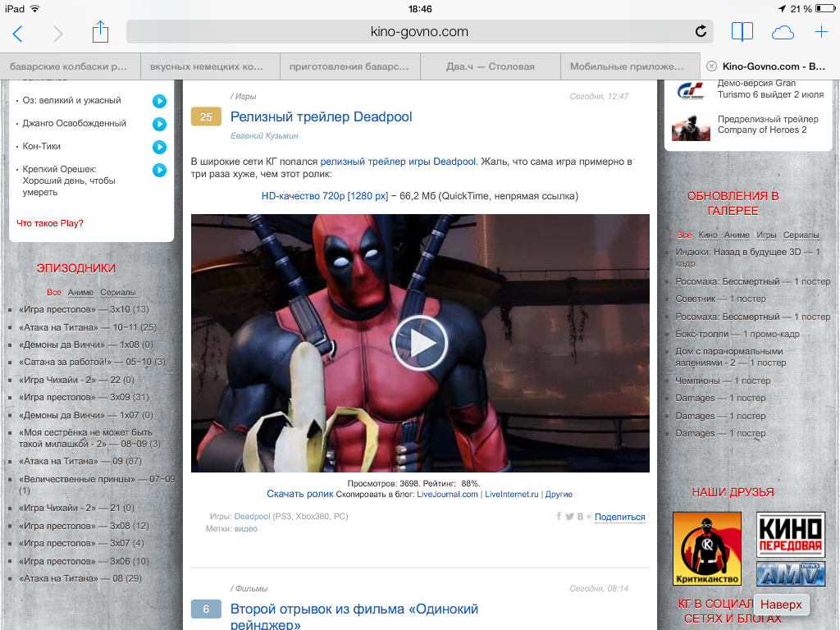Open iCloud Tabs cloud icon
The width and height of the screenshot is (840, 630).
click(783, 32)
